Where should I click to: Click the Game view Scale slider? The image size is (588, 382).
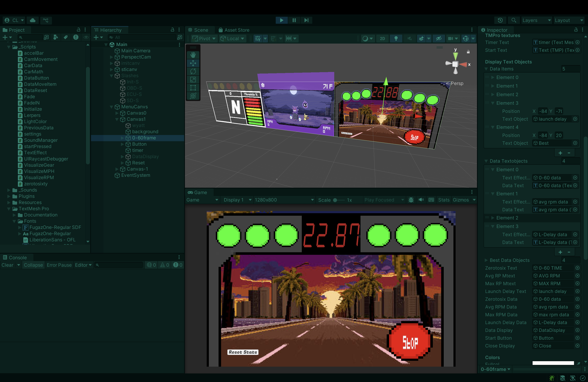pos(339,200)
